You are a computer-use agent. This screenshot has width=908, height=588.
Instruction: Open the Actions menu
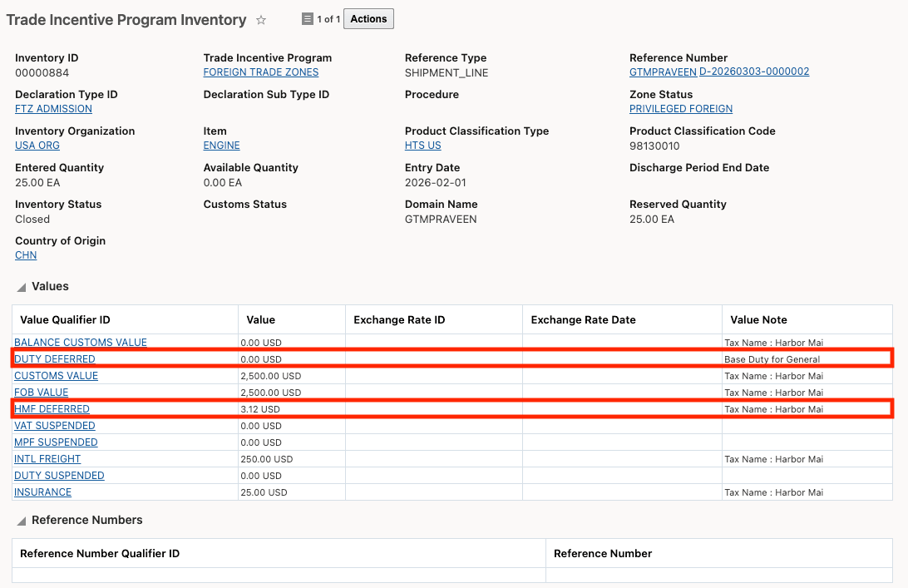(x=368, y=18)
